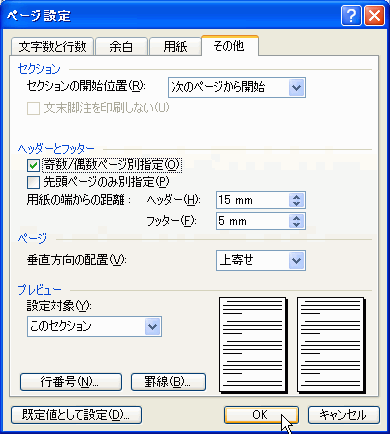Increase the ヘッダー distance with up arrow
The width and height of the screenshot is (390, 434).
pos(297,196)
